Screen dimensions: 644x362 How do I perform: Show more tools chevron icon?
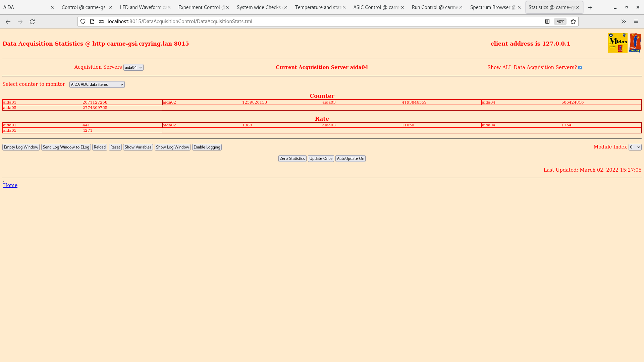[x=624, y=21]
